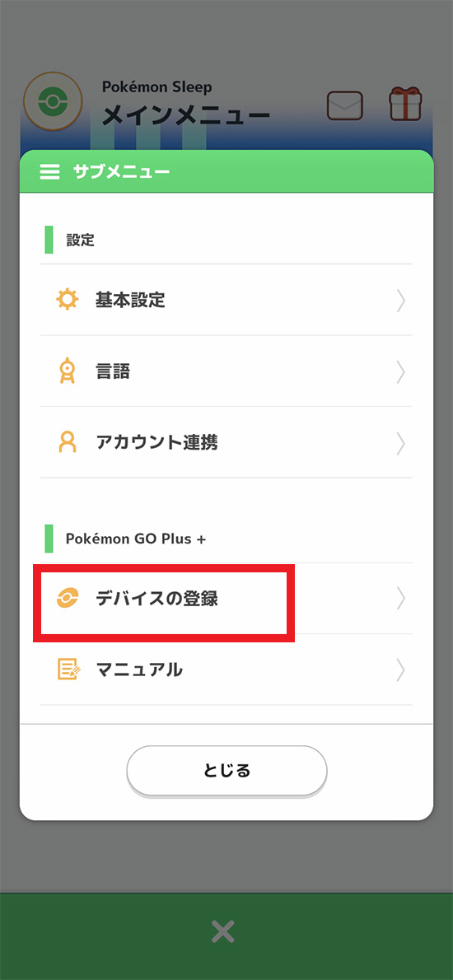Open the mail envelope icon
This screenshot has width=453, height=980.
[x=345, y=105]
